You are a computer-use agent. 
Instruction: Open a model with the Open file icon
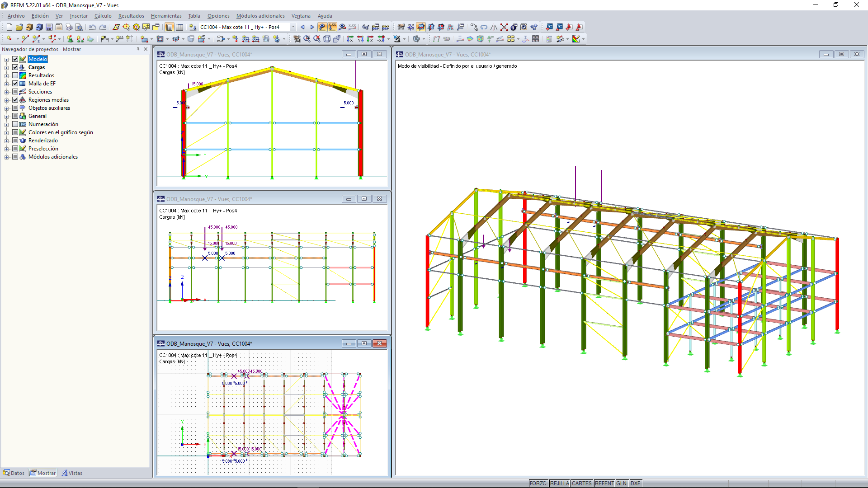coord(19,27)
